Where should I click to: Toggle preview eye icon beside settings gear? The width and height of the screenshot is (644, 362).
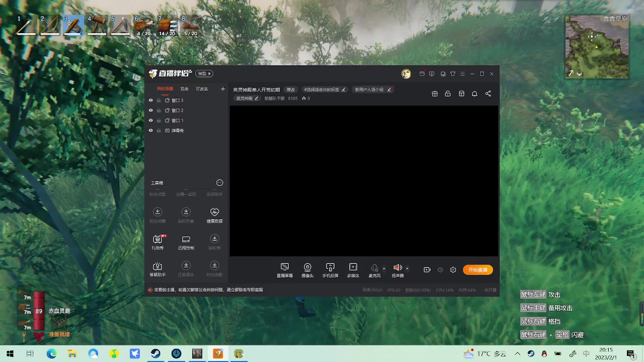click(x=440, y=270)
